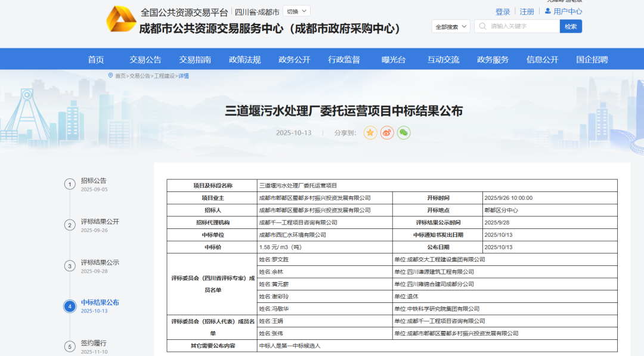Click the orange platform logo icon
Image resolution: width=644 pixels, height=356 pixels.
point(120,19)
